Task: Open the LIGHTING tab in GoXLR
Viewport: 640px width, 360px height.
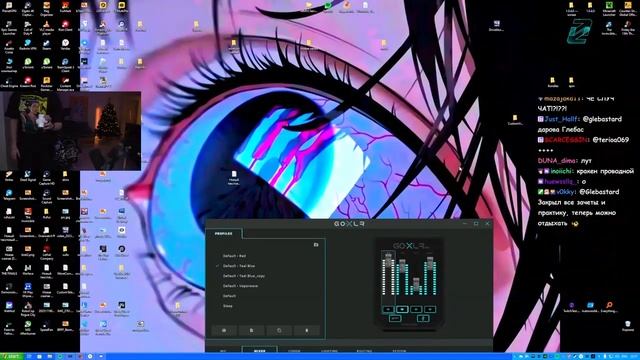Action: click(329, 350)
